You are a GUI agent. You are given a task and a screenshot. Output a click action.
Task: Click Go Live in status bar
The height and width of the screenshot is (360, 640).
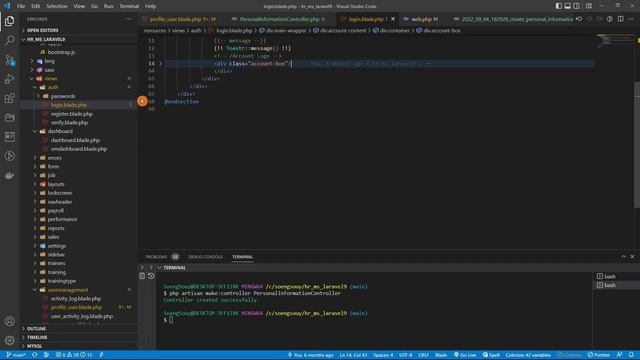click(x=465, y=355)
